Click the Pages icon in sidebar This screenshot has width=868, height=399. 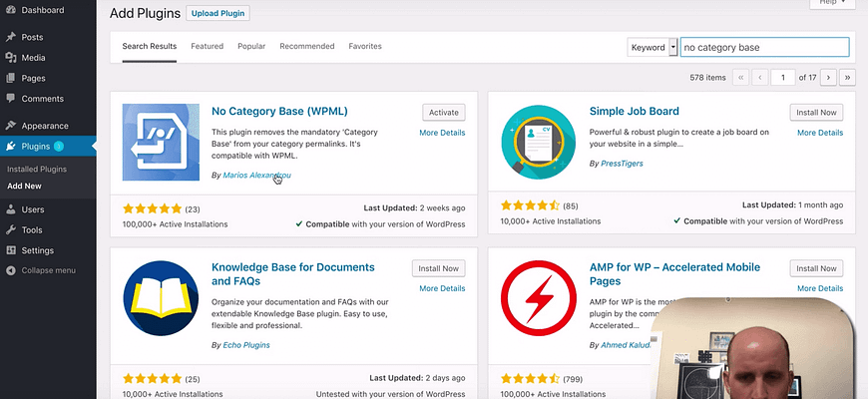(x=11, y=78)
